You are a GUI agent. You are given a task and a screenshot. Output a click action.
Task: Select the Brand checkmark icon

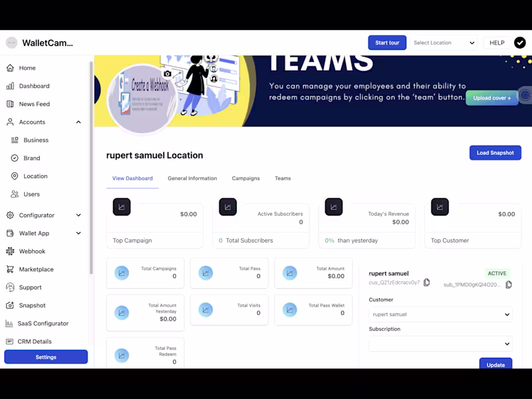tap(15, 158)
